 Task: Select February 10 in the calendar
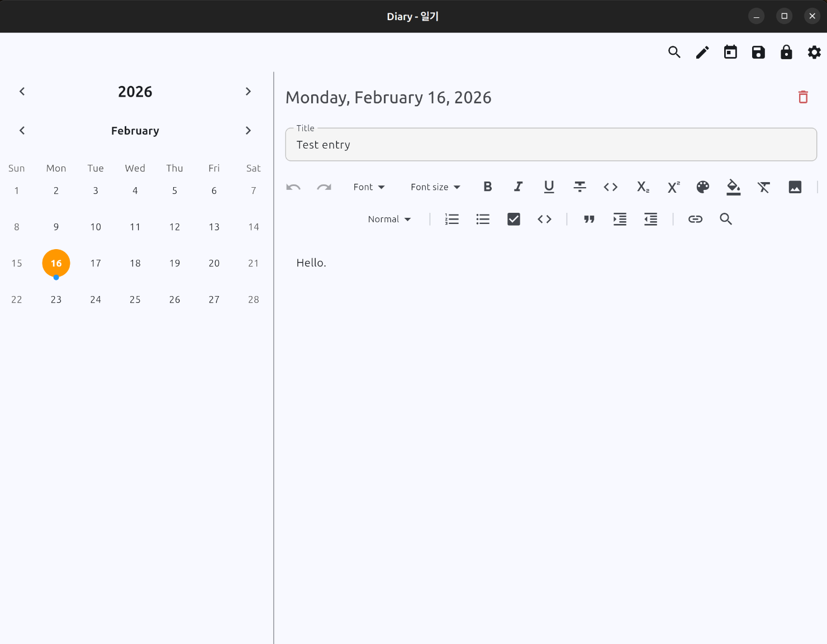[x=96, y=227]
